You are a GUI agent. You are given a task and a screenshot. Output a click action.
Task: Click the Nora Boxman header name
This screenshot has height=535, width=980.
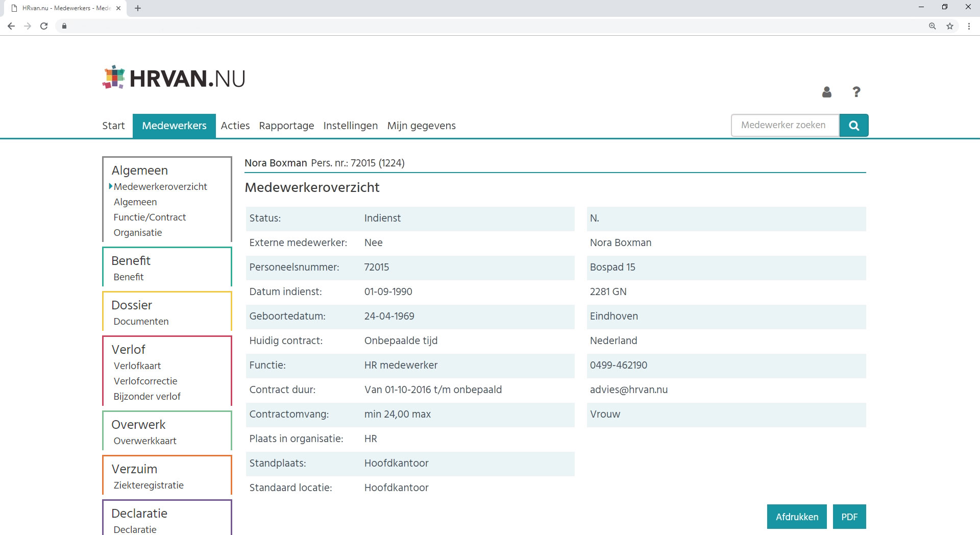point(276,163)
